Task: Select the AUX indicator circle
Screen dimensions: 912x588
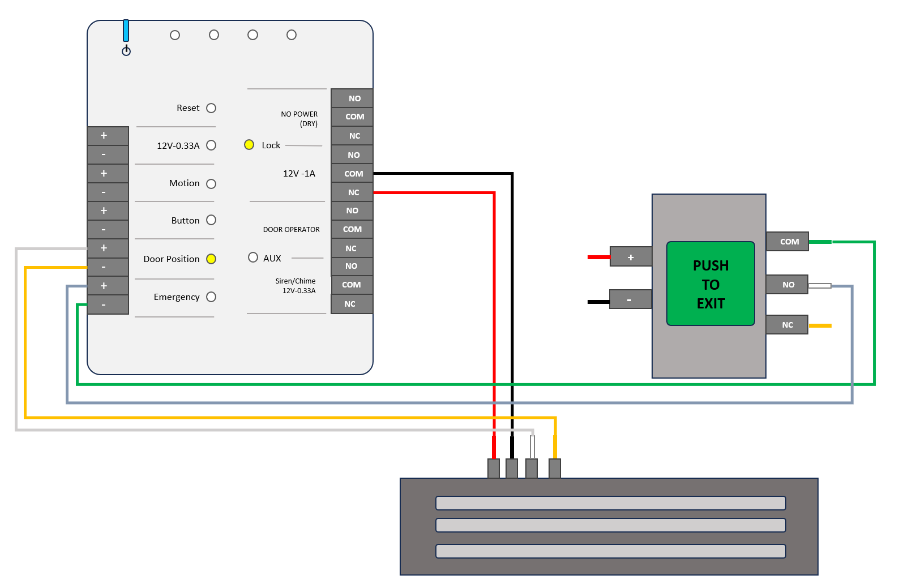Action: 253,257
